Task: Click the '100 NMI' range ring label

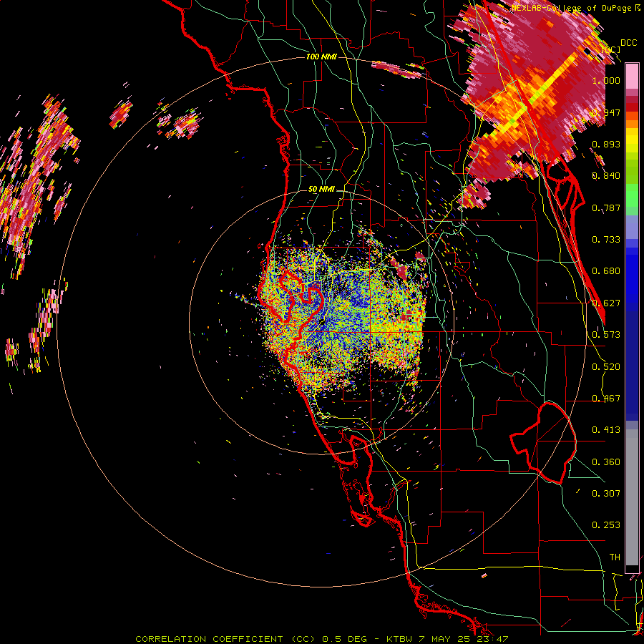Action: pos(321,57)
